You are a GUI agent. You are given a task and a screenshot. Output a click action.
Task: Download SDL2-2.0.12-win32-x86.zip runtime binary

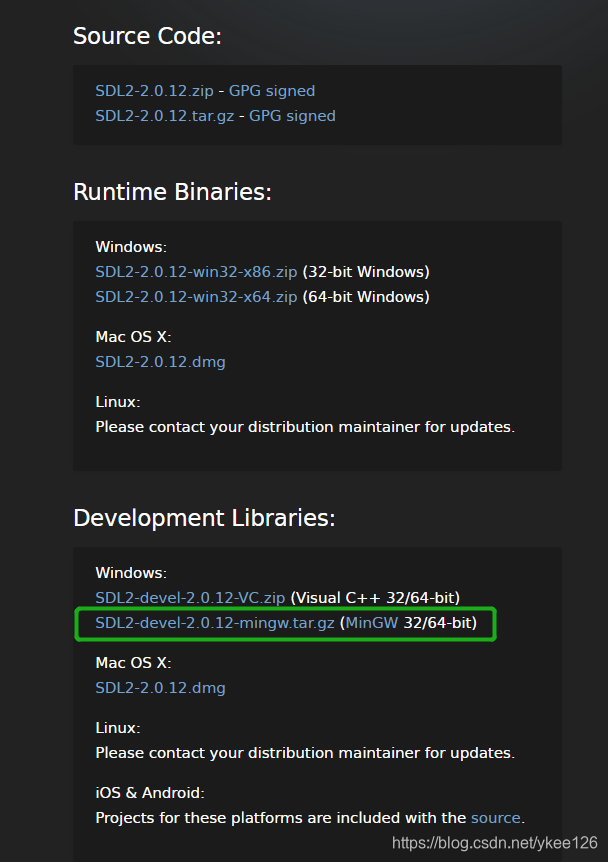(196, 272)
